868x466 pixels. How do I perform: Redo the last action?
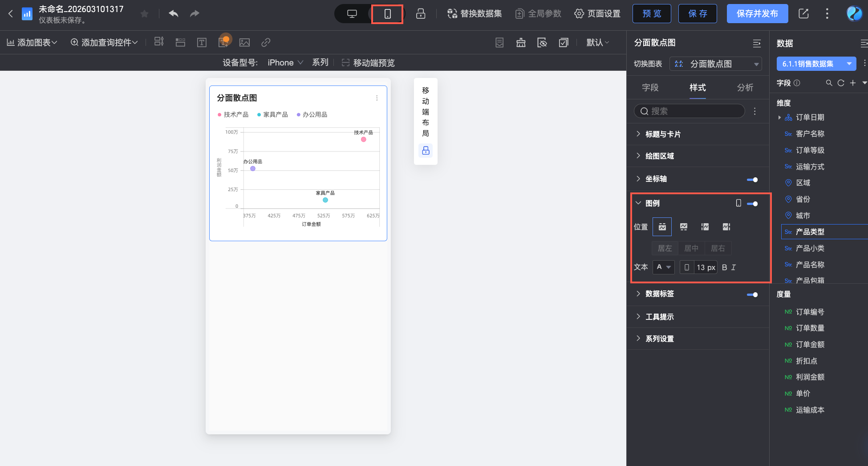pyautogui.click(x=195, y=14)
